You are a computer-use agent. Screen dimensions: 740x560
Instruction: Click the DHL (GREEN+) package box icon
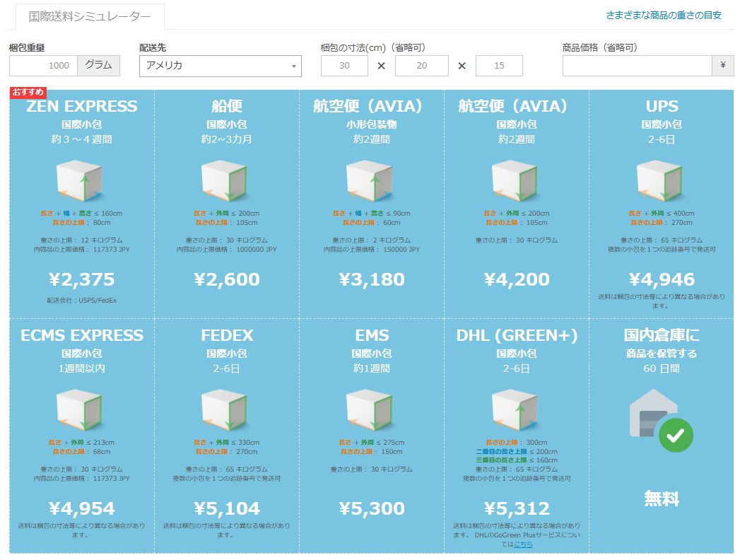click(515, 410)
